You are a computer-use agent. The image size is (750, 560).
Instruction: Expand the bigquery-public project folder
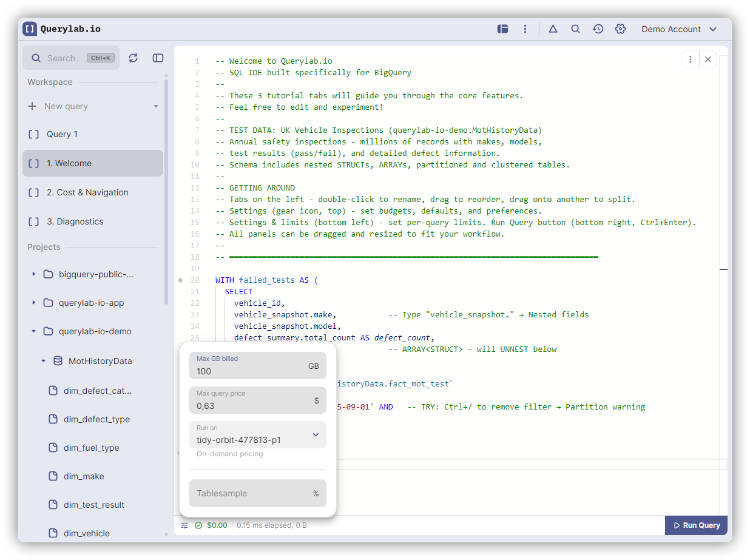[x=34, y=274]
